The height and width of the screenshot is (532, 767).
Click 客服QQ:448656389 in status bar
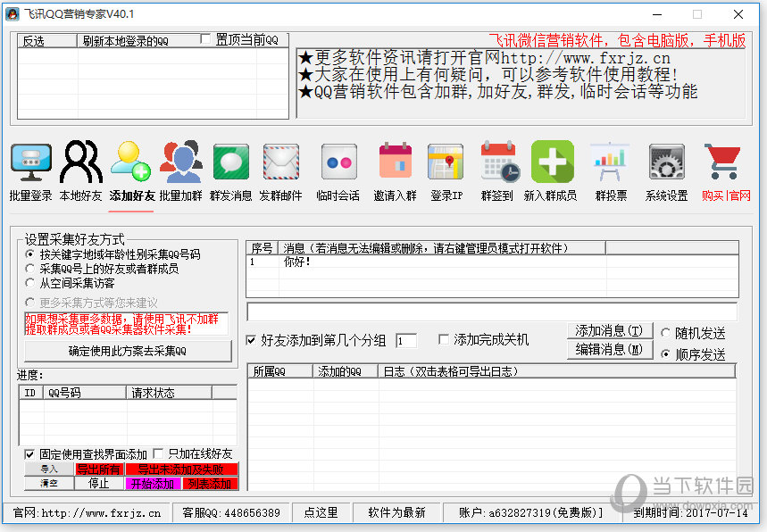tap(231, 512)
